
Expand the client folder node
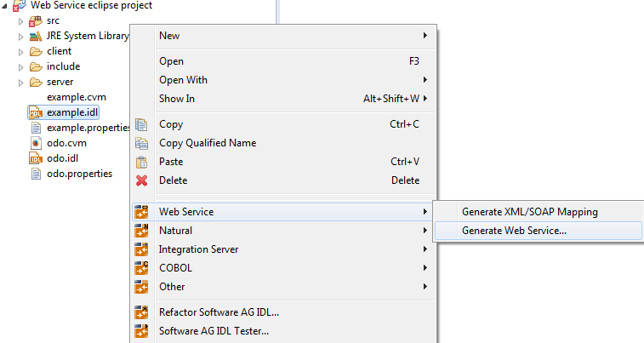[21, 52]
